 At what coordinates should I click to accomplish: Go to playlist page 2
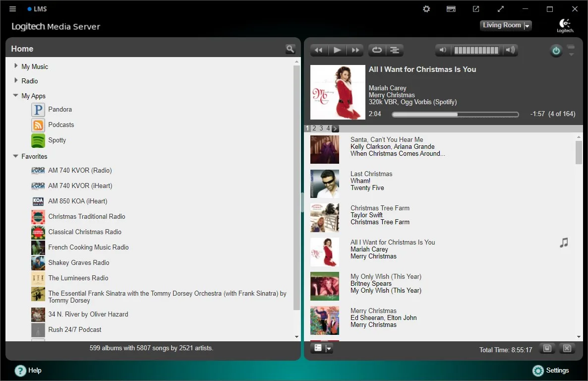coord(314,128)
